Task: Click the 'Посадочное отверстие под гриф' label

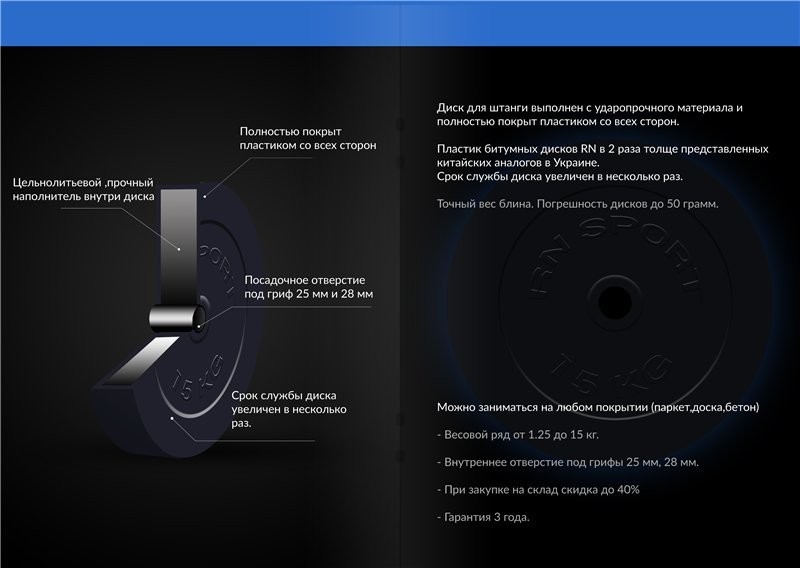Action: pos(308,287)
